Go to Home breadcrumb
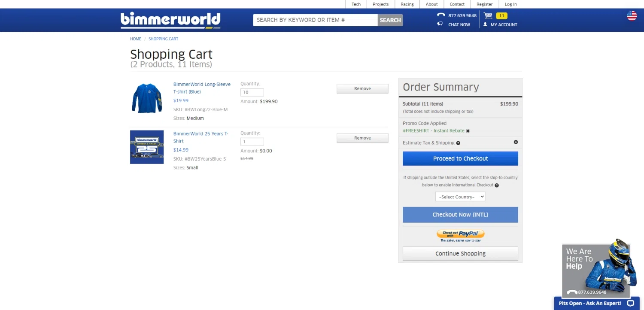This screenshot has height=310, width=644. point(136,39)
